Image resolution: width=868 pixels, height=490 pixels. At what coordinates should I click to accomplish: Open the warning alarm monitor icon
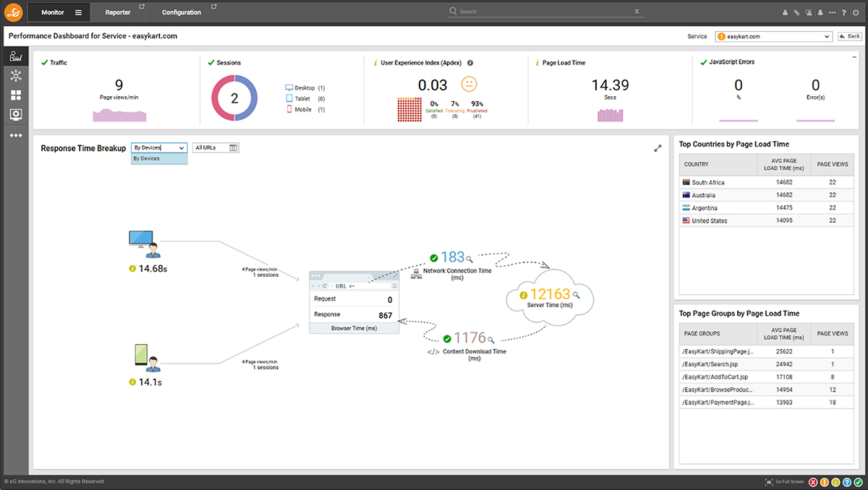pyautogui.click(x=809, y=12)
